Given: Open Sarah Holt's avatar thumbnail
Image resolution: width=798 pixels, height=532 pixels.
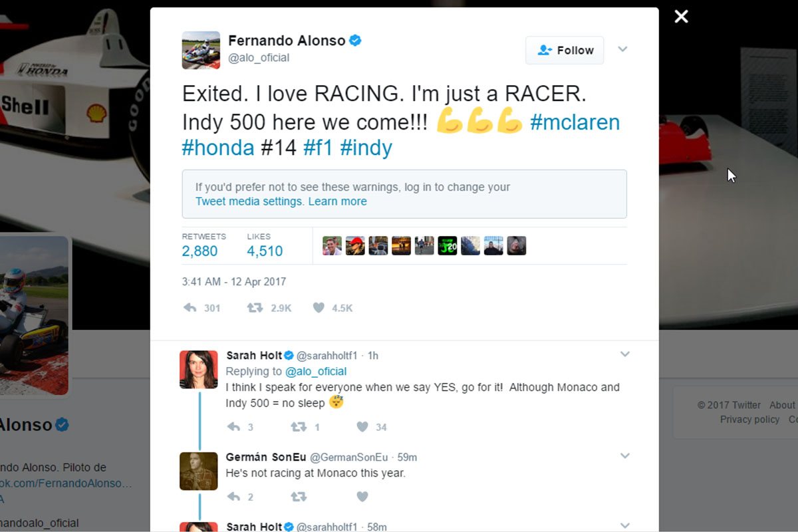Looking at the screenshot, I should (199, 369).
